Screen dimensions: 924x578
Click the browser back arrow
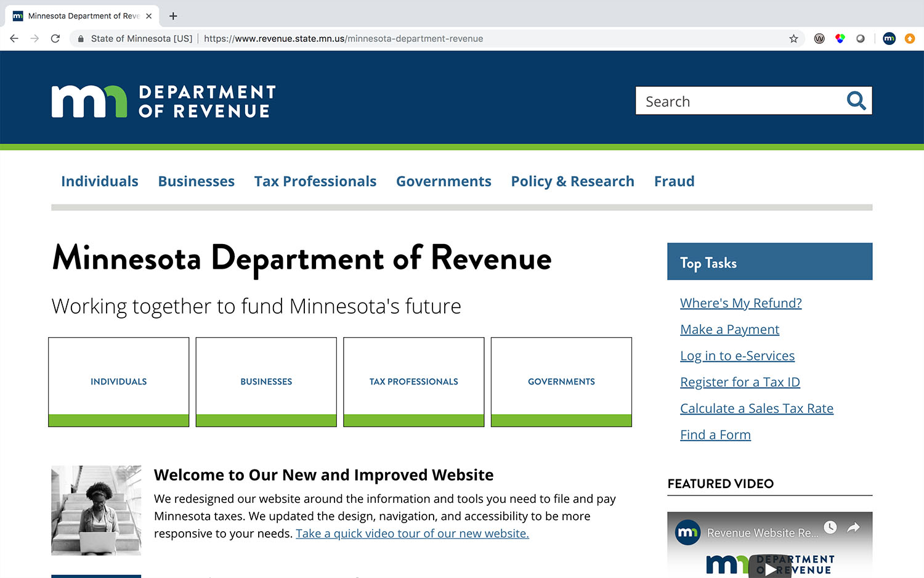pyautogui.click(x=14, y=38)
